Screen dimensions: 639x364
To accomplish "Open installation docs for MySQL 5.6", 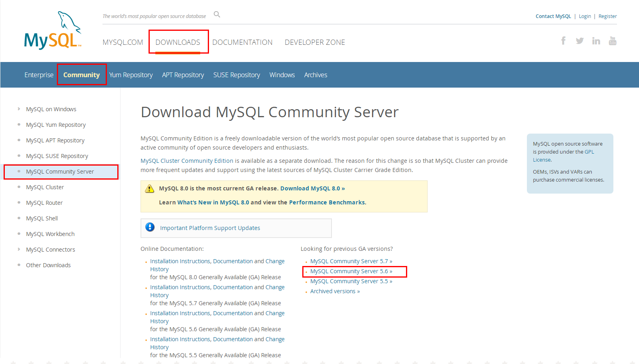I will 217,317.
